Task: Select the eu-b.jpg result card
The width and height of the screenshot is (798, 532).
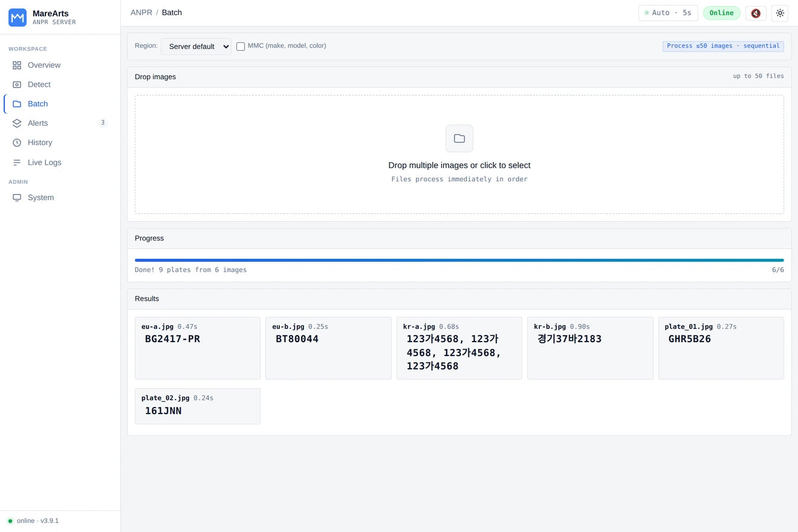Action: [x=328, y=348]
